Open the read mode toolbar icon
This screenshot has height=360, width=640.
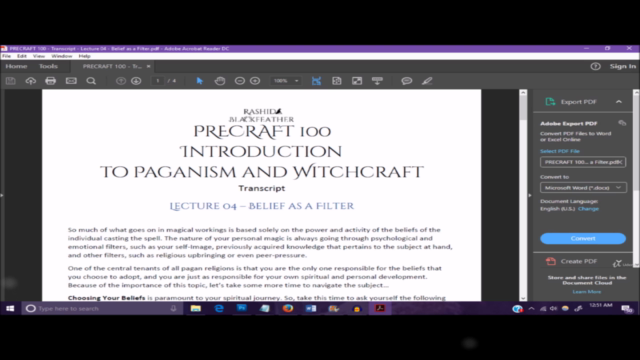coord(377,81)
